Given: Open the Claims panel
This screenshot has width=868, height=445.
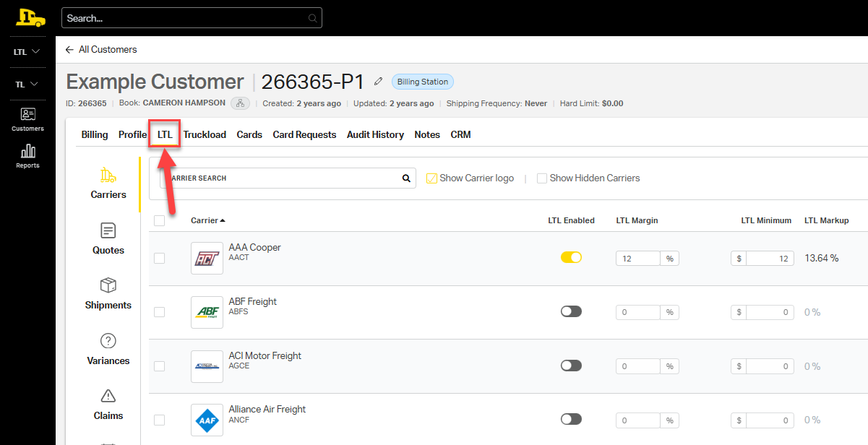Looking at the screenshot, I should click(108, 405).
